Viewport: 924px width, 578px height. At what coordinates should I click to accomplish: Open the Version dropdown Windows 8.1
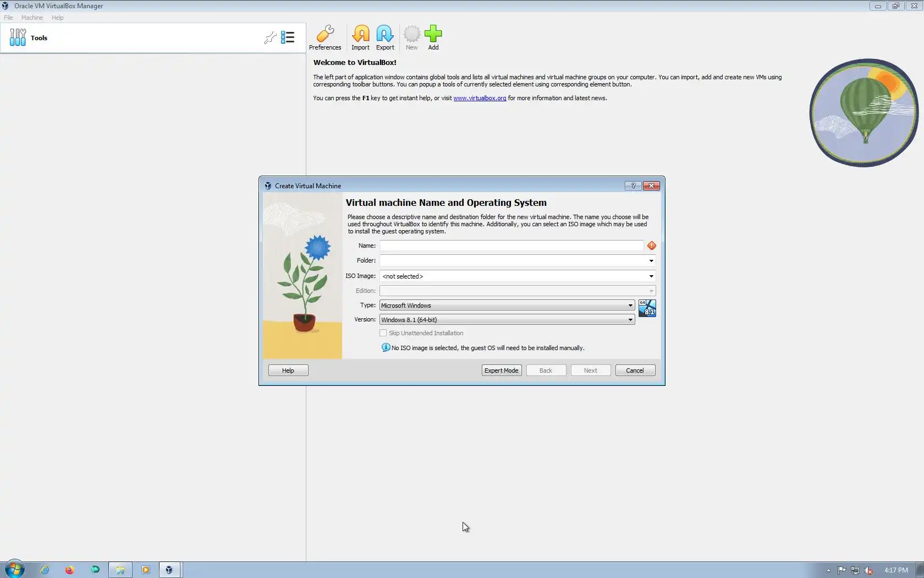click(x=507, y=319)
